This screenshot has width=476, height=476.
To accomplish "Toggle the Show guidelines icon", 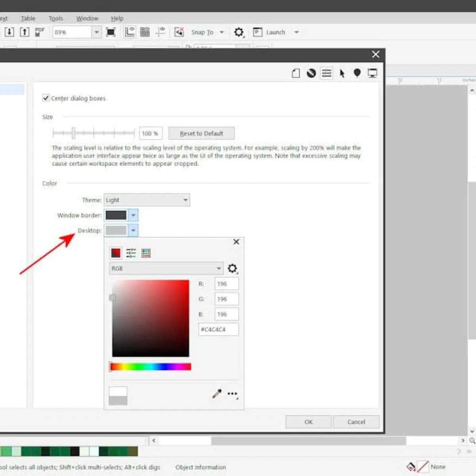I will pyautogui.click(x=161, y=32).
